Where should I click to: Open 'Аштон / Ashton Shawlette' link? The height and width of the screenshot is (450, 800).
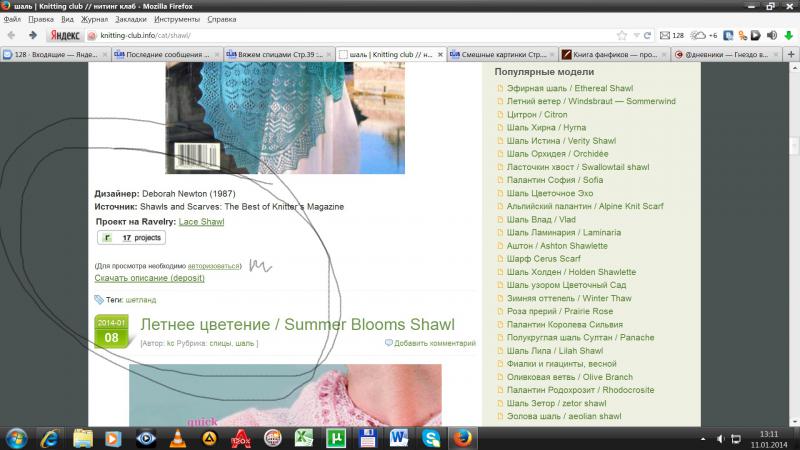557,245
